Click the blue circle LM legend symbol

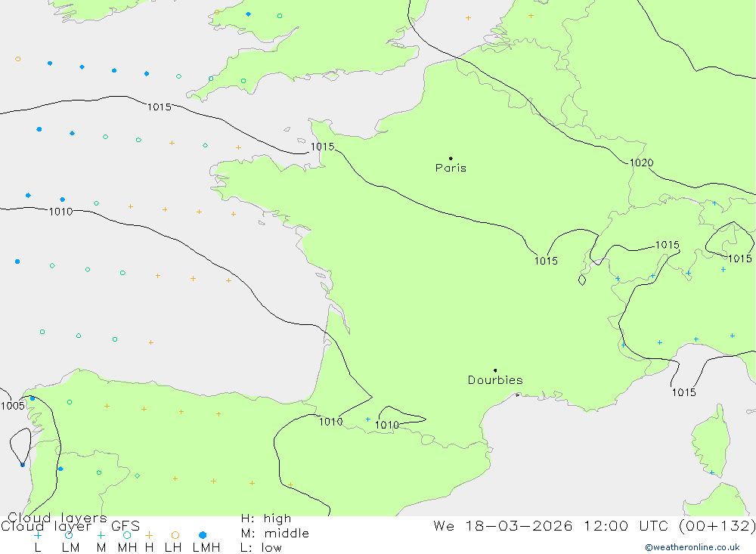[69, 535]
